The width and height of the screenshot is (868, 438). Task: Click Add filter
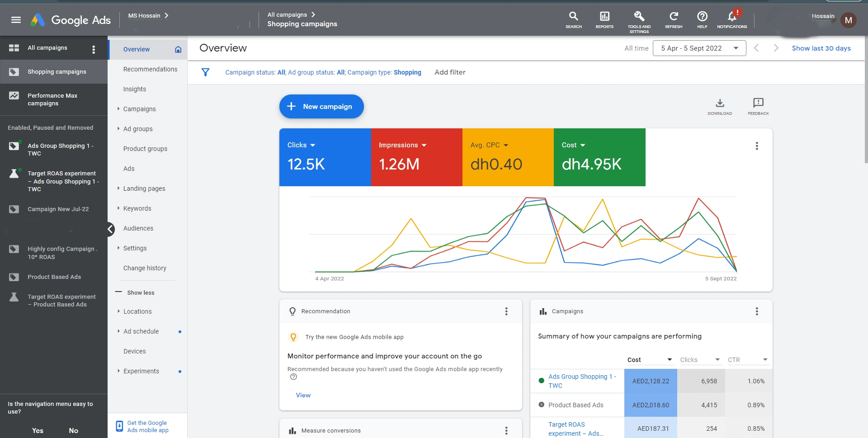(x=450, y=72)
